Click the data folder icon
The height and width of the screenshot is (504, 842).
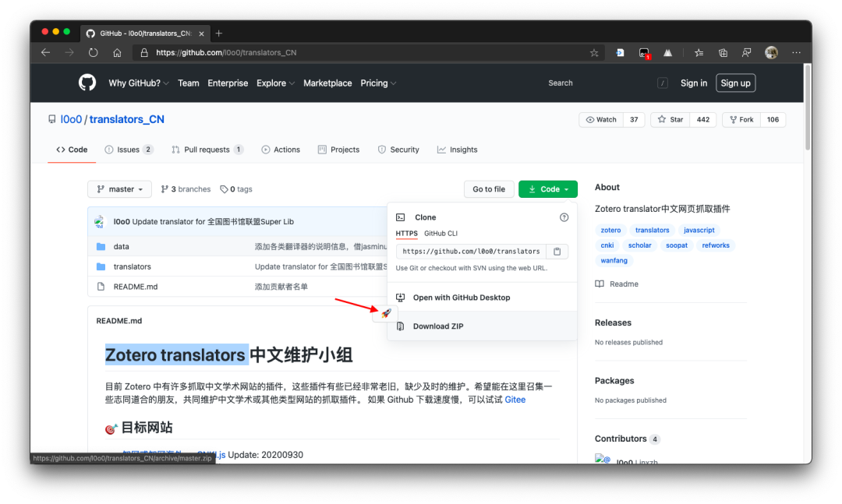click(x=101, y=246)
